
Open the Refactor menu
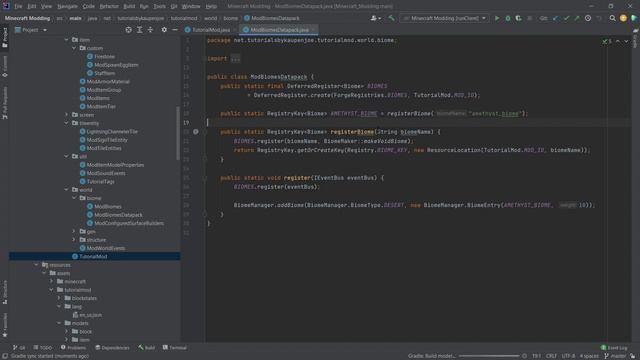(109, 7)
